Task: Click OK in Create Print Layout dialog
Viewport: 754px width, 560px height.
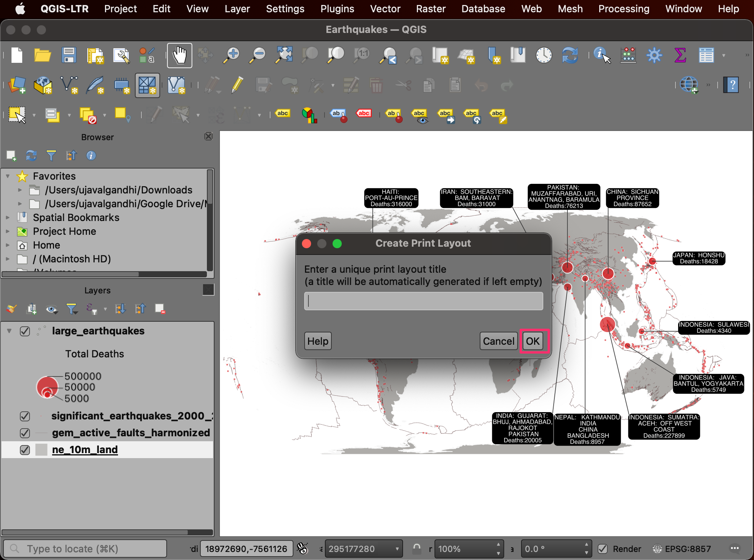Action: click(x=533, y=341)
